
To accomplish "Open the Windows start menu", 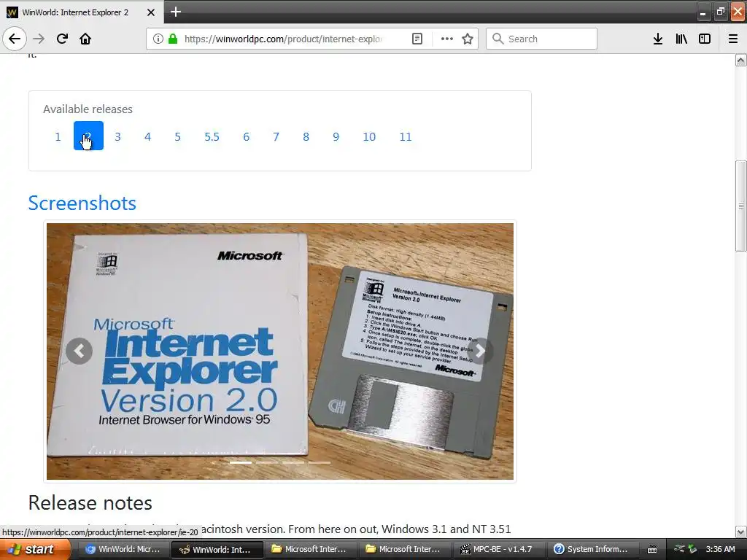I will tap(35, 549).
